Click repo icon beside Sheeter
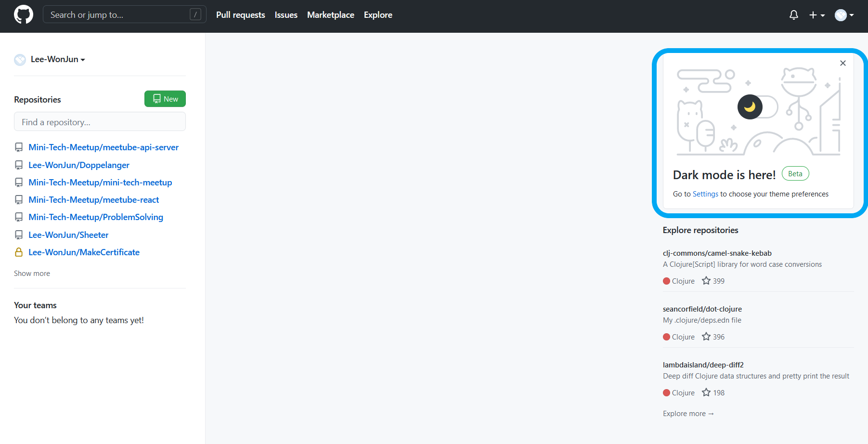868x444 pixels. [19, 235]
